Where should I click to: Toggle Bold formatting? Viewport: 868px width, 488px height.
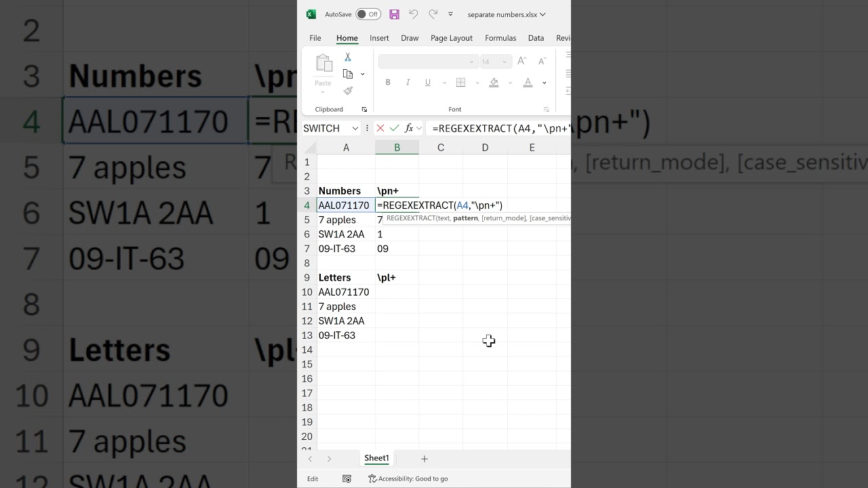pos(388,83)
